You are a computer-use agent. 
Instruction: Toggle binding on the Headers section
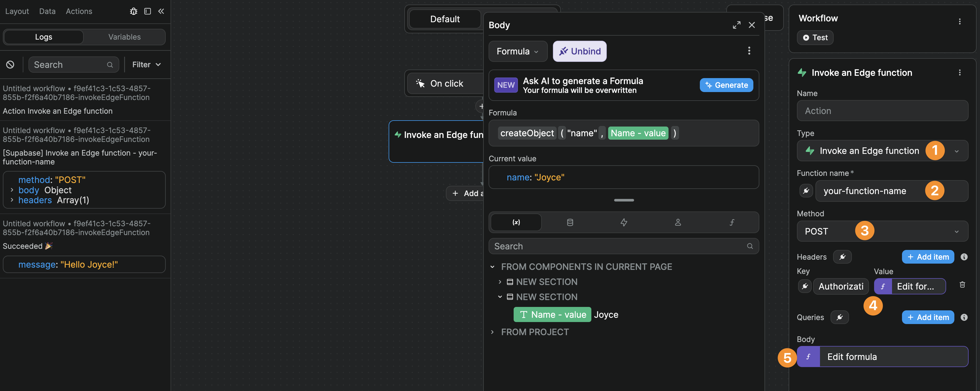click(842, 256)
